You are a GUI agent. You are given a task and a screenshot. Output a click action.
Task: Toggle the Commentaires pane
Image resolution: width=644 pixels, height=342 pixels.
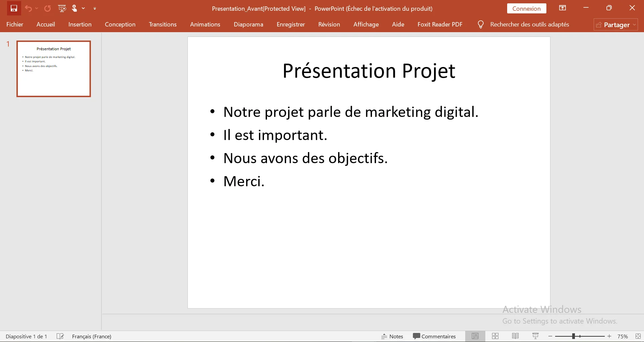click(434, 336)
